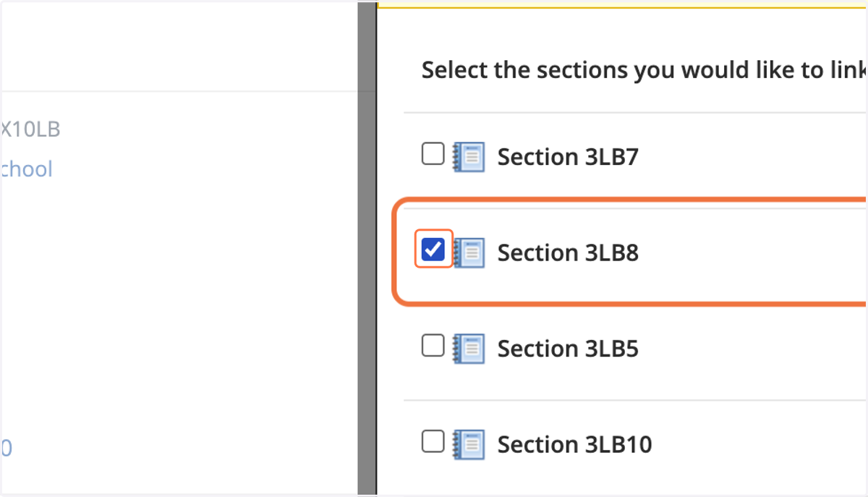The image size is (868, 497).
Task: Uncheck the Section 3LB8 checkbox
Action: (433, 250)
